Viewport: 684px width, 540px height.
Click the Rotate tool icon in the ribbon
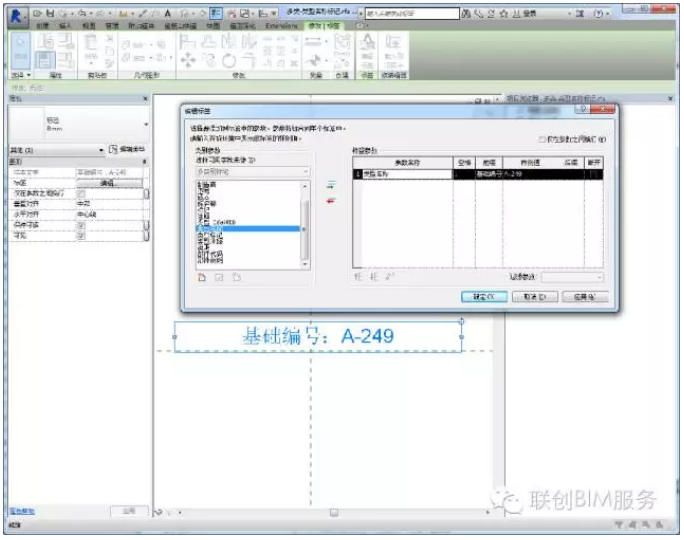click(229, 60)
